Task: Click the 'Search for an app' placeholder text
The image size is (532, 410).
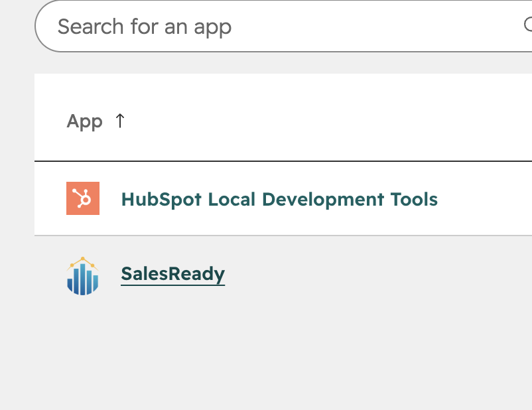Action: click(x=145, y=27)
